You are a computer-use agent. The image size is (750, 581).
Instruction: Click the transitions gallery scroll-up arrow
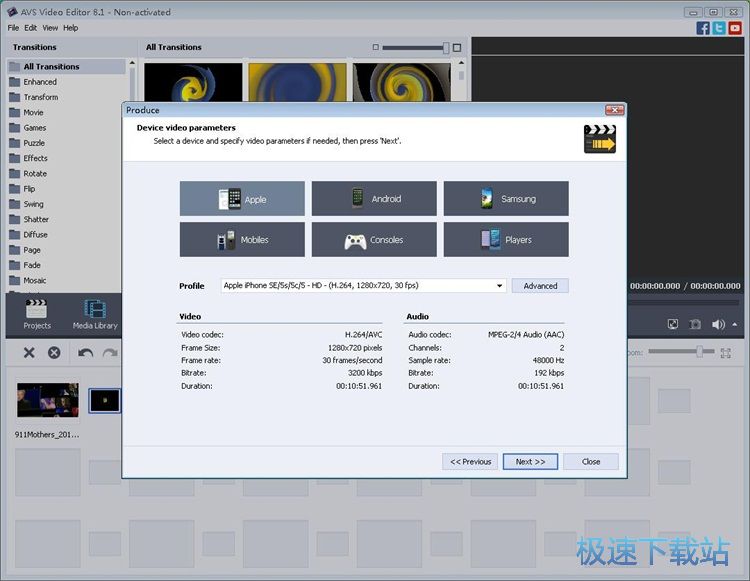click(x=461, y=63)
